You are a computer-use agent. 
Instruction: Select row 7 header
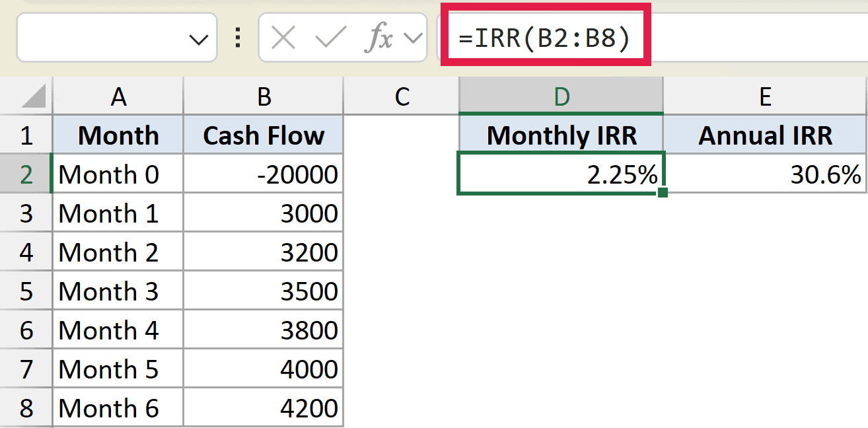pyautogui.click(x=26, y=369)
